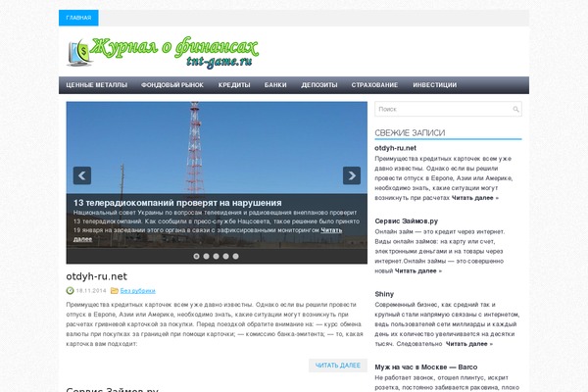Select the fifth slider pagination dot
Viewport: 588px width, 392px height.
(x=235, y=256)
